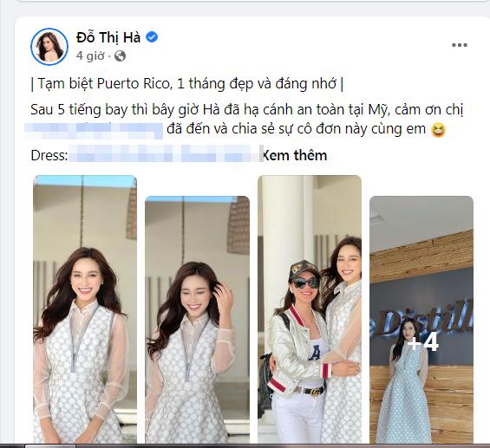This screenshot has height=448, width=490.
Task: View the second photo with hand in hair
Action: coord(197,320)
